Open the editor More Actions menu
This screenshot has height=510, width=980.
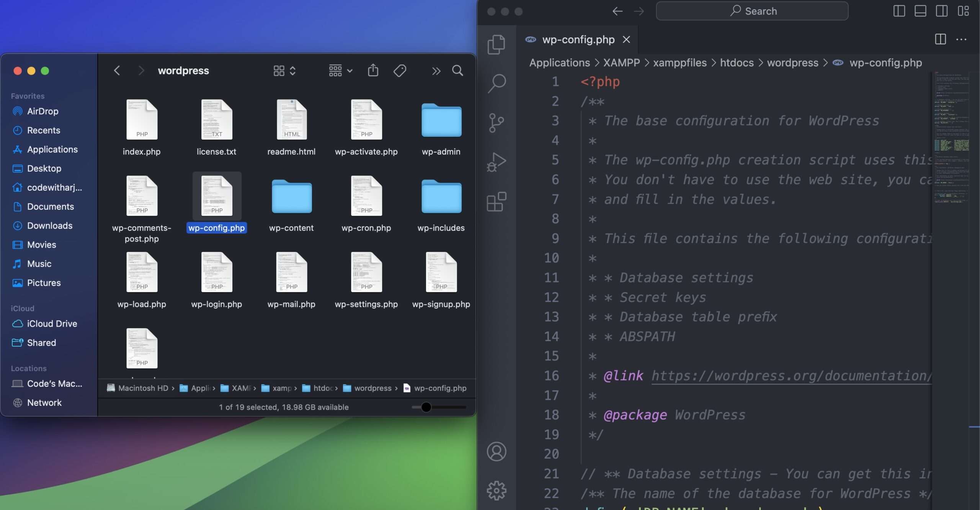[x=961, y=39]
